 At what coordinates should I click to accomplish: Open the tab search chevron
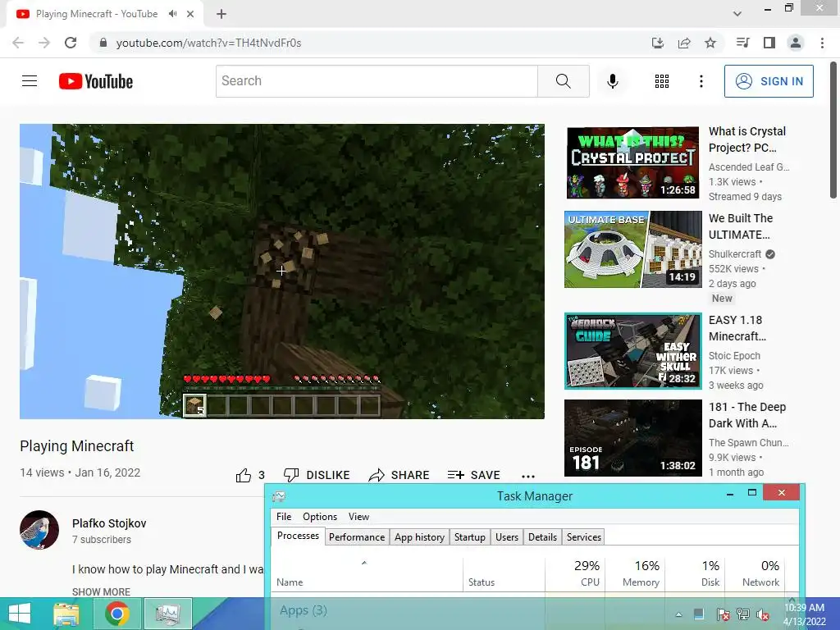click(x=737, y=14)
